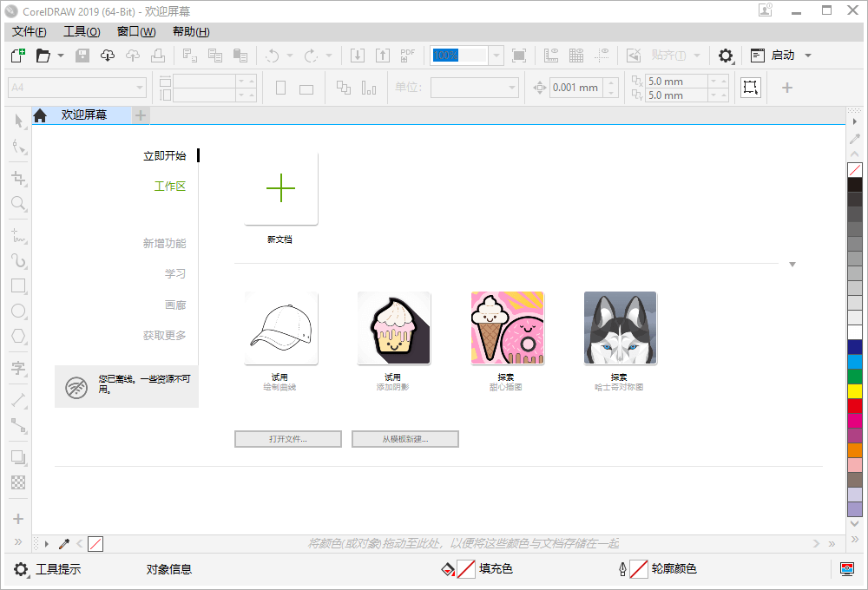Click the Publish to PDF icon
Screen dimensions: 868x590
pos(407,55)
